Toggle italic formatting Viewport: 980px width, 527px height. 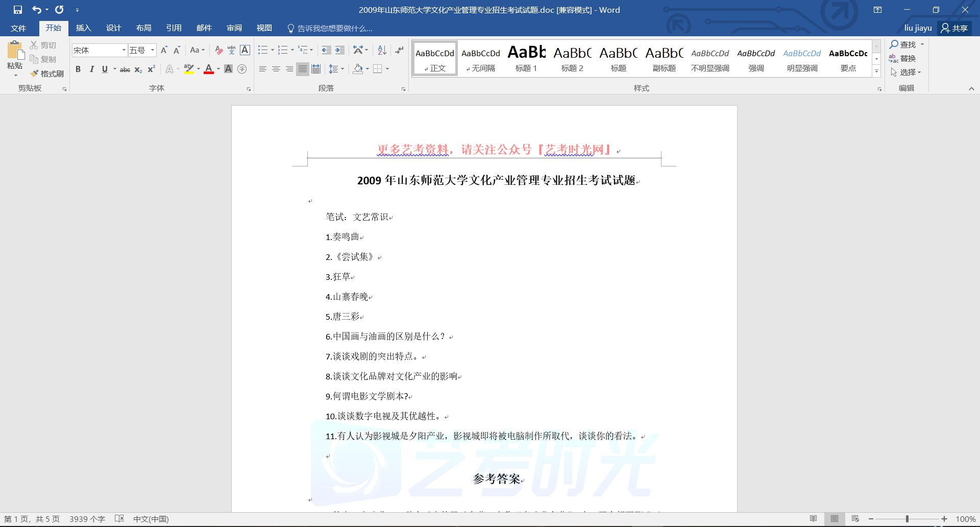pos(92,69)
